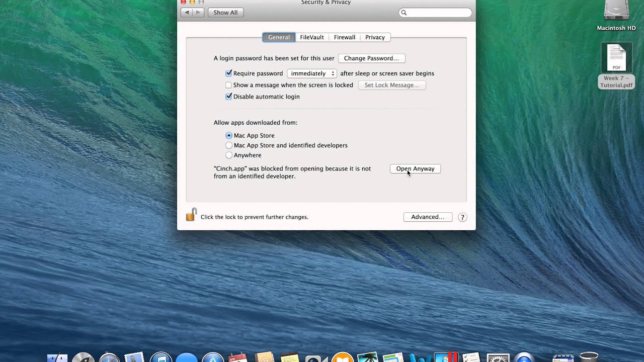644x362 pixels.
Task: Uncheck Disable automatic login
Action: (228, 97)
